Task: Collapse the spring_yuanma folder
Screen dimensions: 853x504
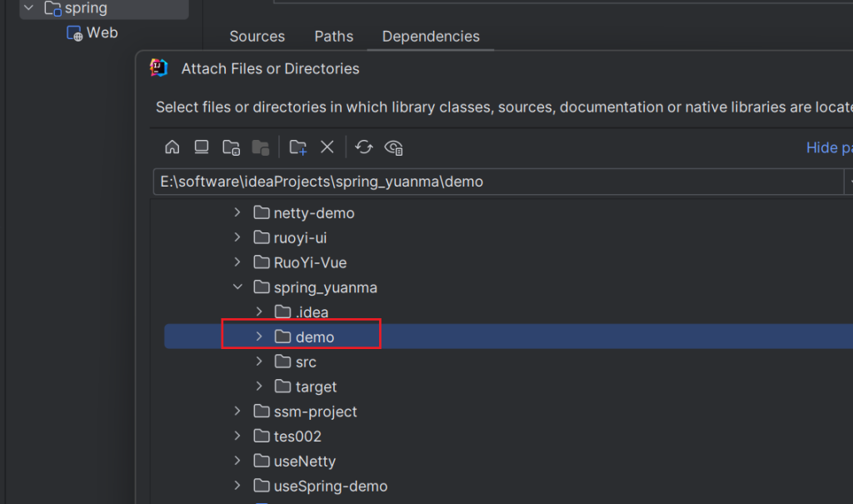Action: point(237,287)
